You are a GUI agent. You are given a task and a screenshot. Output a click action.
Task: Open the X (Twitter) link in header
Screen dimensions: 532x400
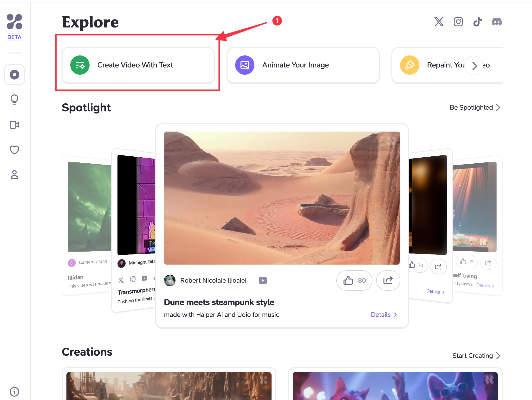[x=439, y=22]
